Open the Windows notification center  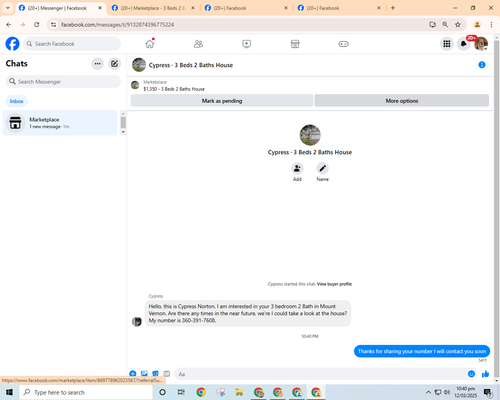tap(488, 392)
